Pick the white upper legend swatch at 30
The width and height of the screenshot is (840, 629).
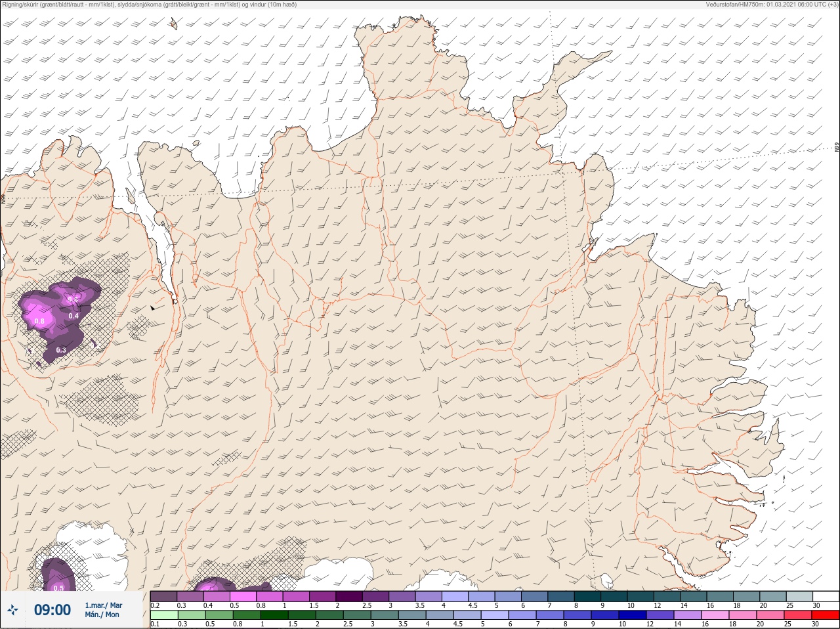pos(826,596)
